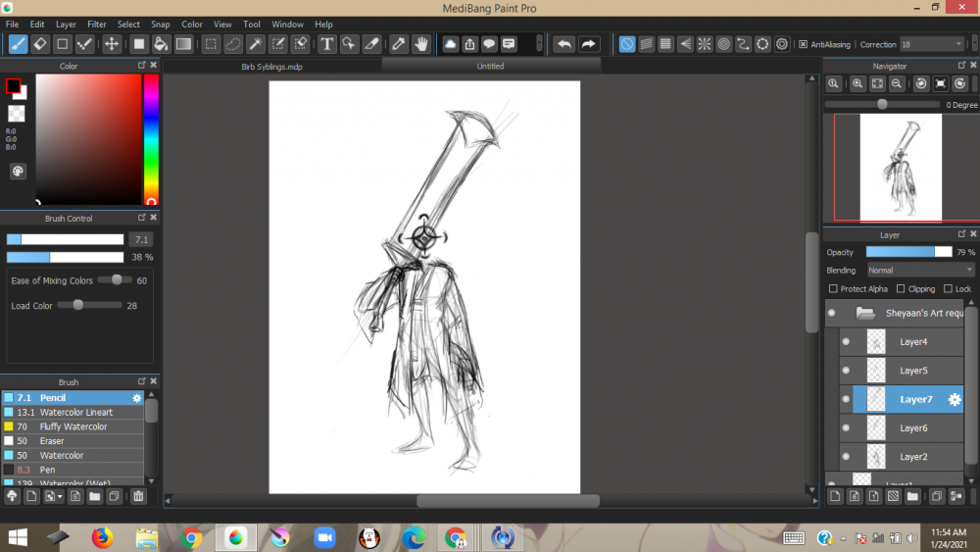This screenshot has width=980, height=552.
Task: Click the Undo arrow
Action: coord(563,44)
